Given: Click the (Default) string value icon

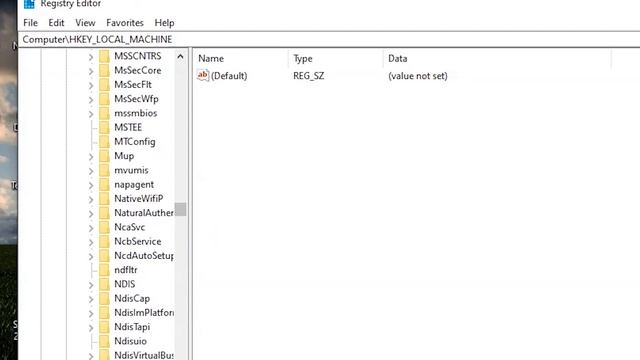Looking at the screenshot, I should click(x=203, y=76).
